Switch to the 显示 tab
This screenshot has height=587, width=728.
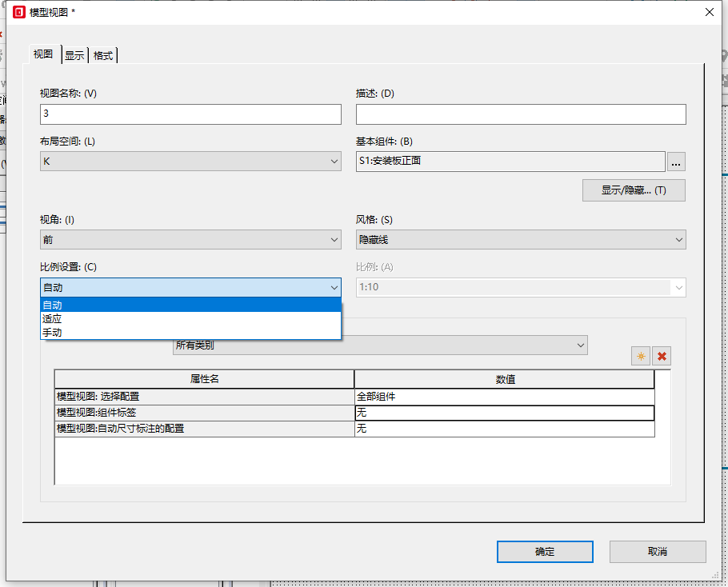coord(74,56)
